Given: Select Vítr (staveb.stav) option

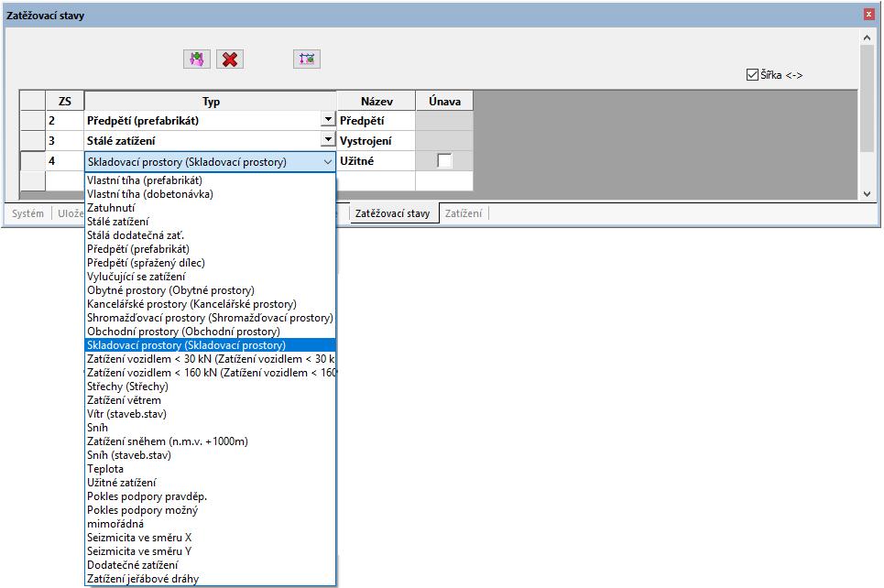Looking at the screenshot, I should pos(211,414).
